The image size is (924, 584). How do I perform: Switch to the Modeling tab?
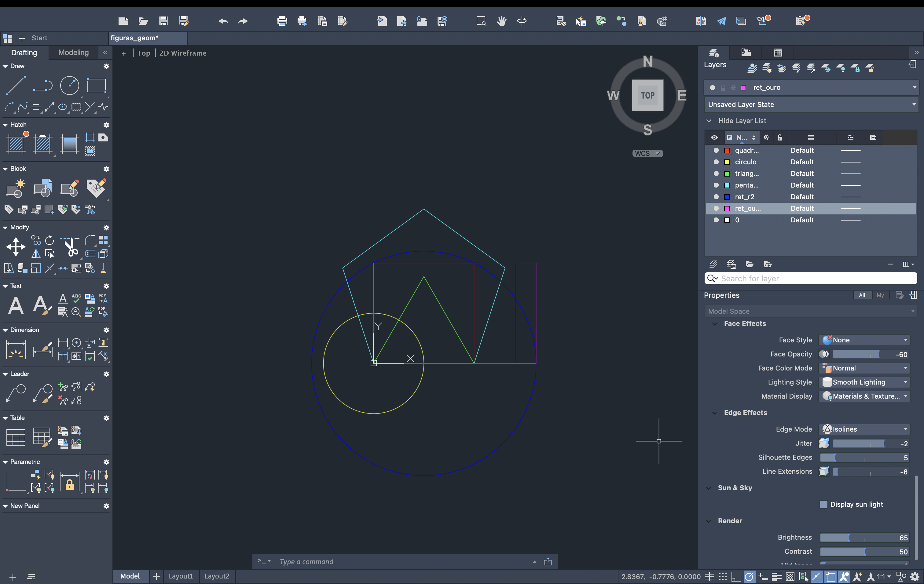(x=73, y=53)
